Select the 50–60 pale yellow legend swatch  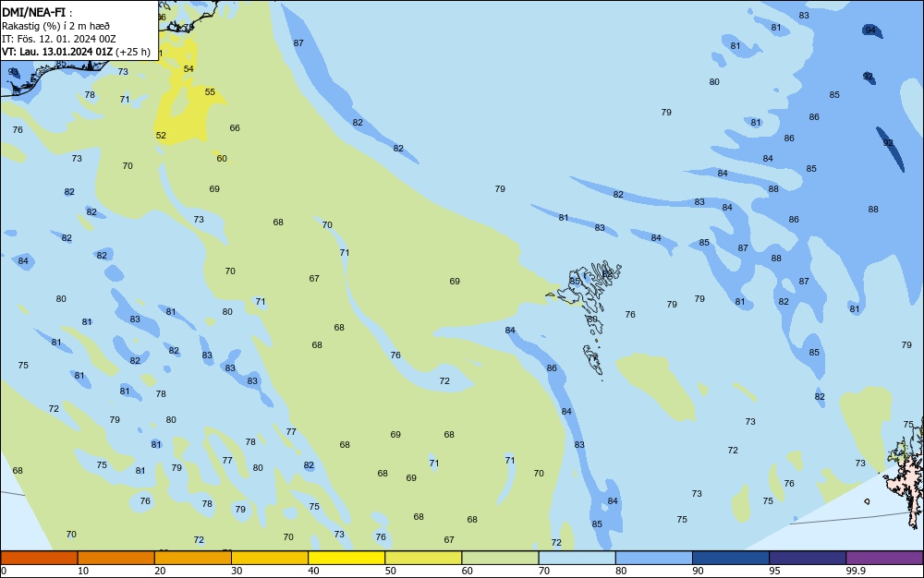(423, 558)
